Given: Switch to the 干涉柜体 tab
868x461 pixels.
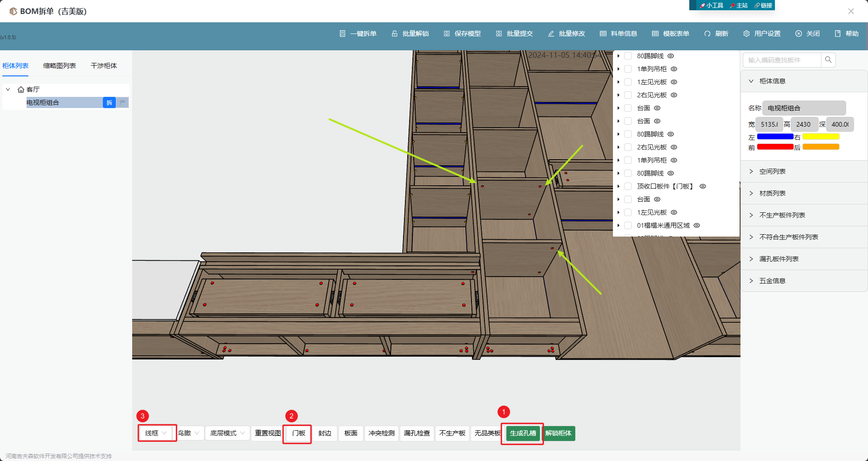Looking at the screenshot, I should pyautogui.click(x=104, y=66).
